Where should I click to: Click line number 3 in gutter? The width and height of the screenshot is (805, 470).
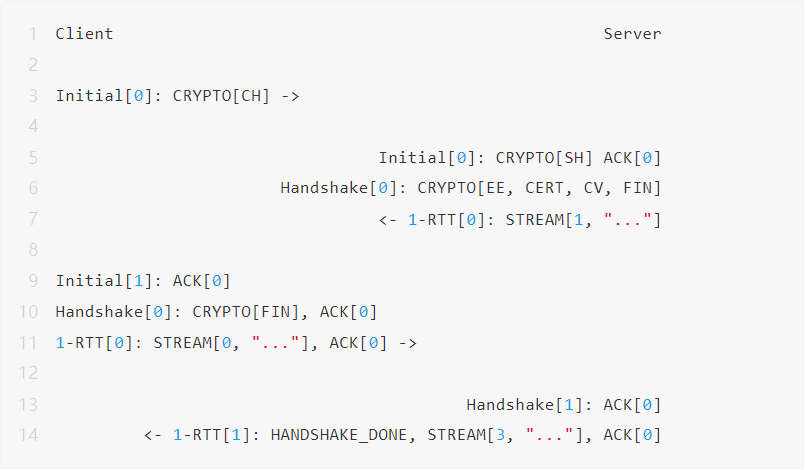(x=33, y=96)
